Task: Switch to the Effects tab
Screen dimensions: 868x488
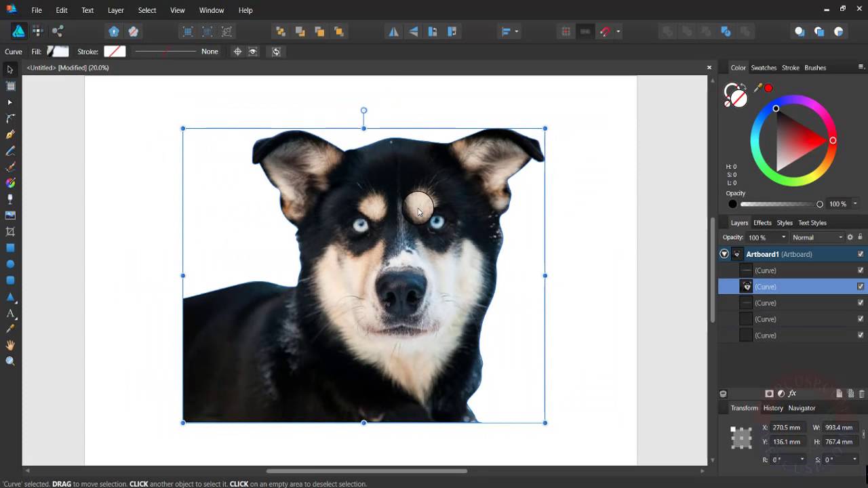Action: tap(762, 223)
